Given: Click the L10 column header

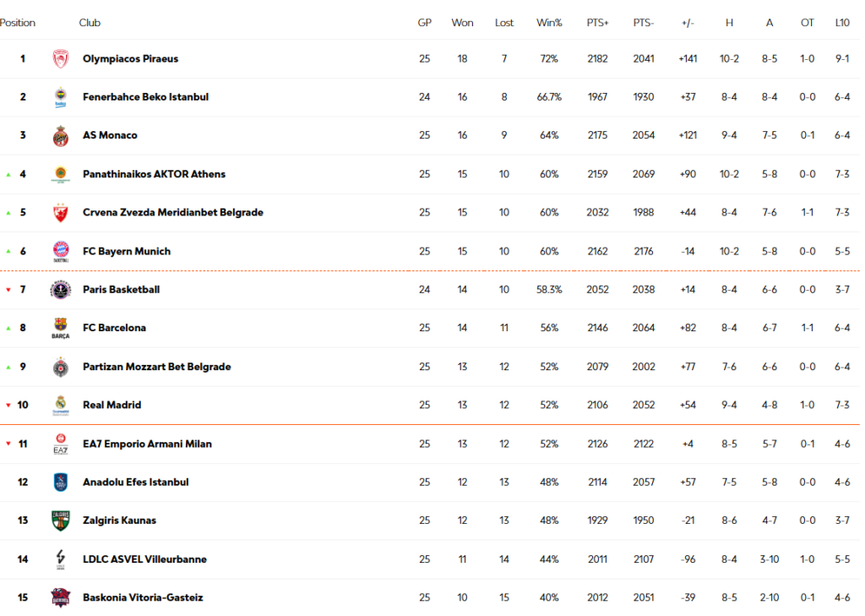Looking at the screenshot, I should (842, 23).
